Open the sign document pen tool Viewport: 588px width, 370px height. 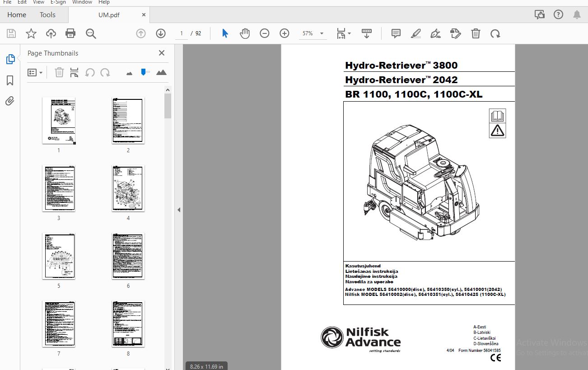[x=436, y=33]
